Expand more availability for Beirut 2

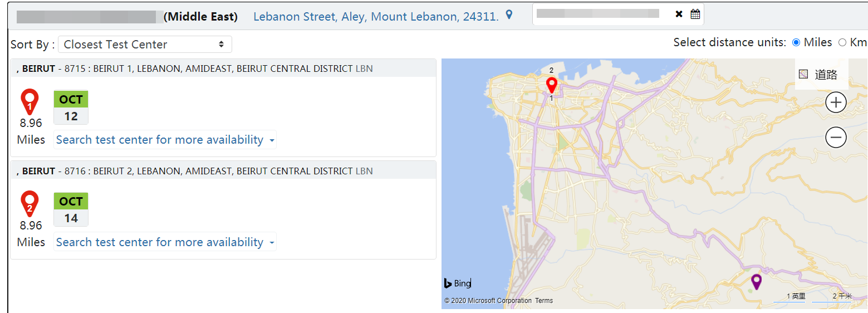[165, 242]
